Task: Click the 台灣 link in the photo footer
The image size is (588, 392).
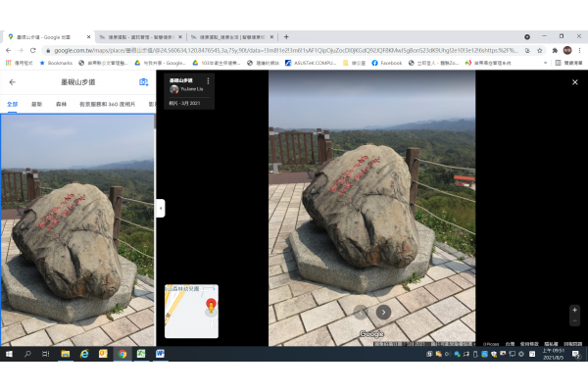Action: point(510,344)
